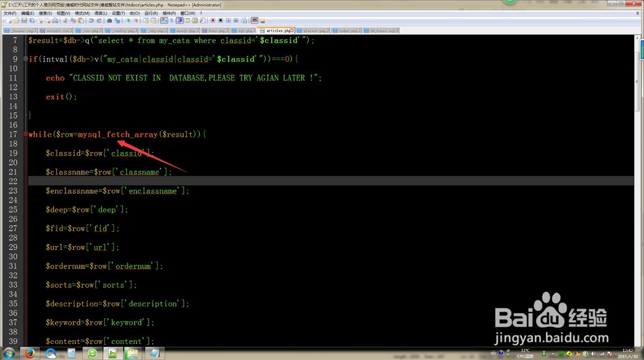
Task: Open the 搜索(S) menu
Action: click(x=46, y=13)
